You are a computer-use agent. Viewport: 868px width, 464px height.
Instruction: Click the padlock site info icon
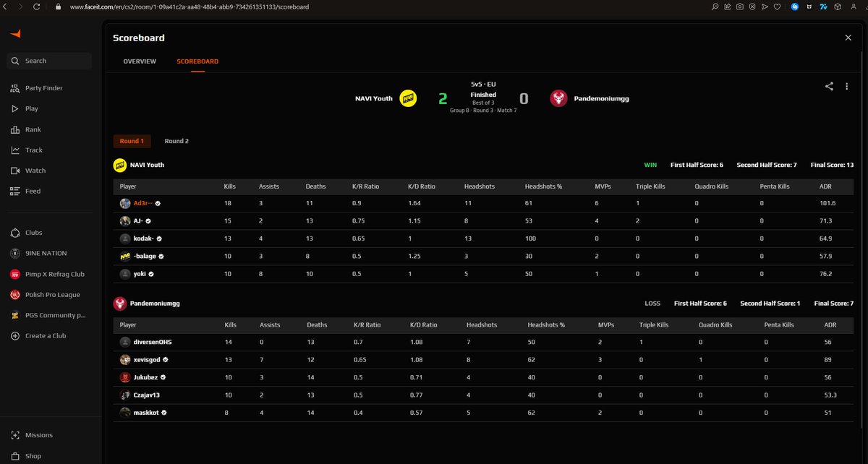pyautogui.click(x=59, y=7)
